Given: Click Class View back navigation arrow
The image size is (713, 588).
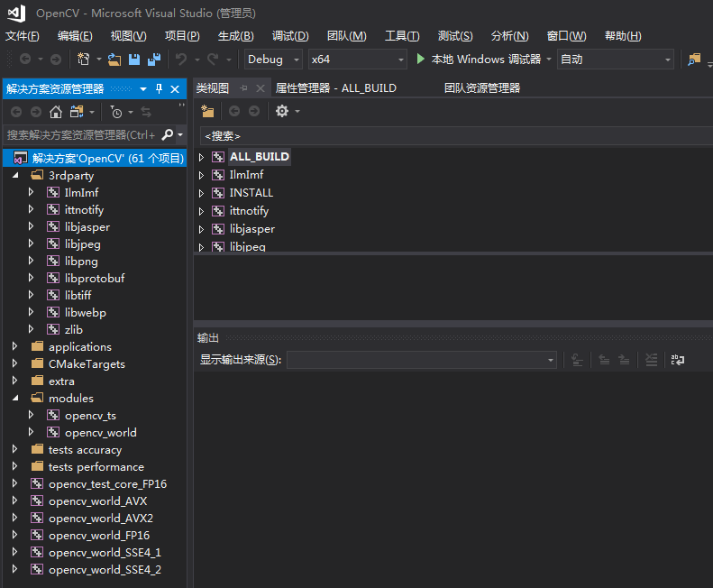Looking at the screenshot, I should (x=234, y=111).
